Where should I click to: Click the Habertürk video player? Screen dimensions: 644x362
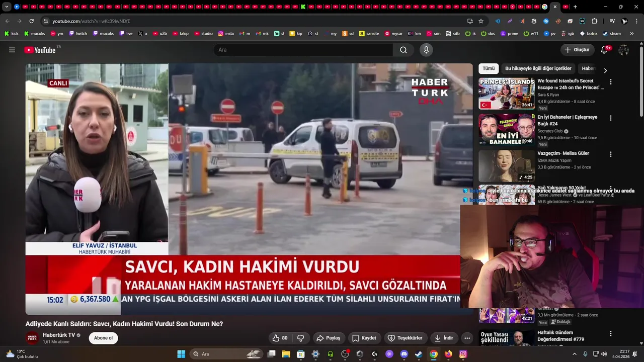click(x=249, y=189)
